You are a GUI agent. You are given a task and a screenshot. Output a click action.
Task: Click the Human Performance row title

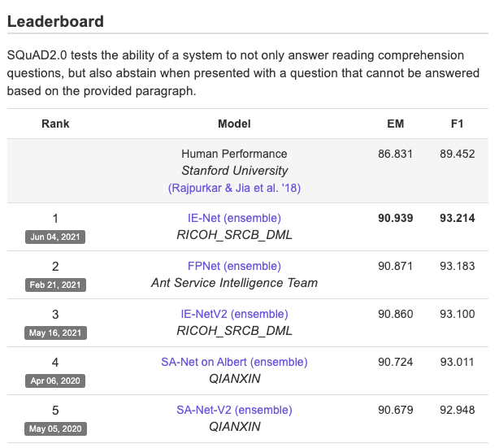click(234, 154)
